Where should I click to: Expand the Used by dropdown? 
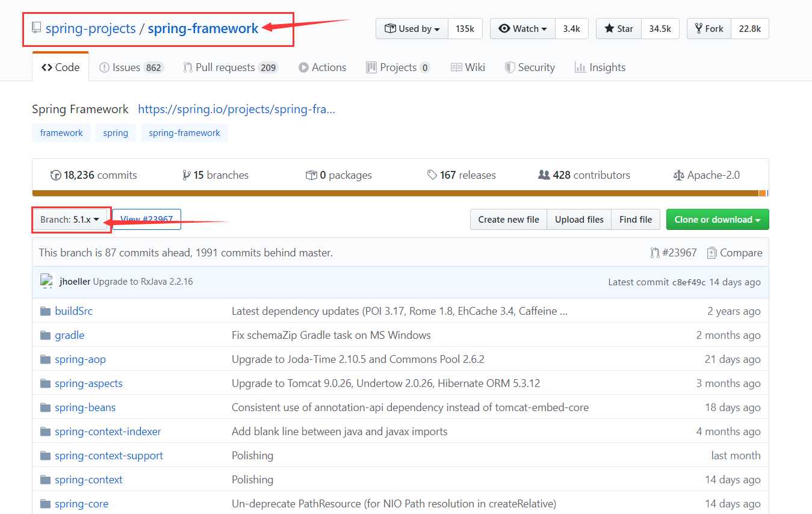[412, 29]
